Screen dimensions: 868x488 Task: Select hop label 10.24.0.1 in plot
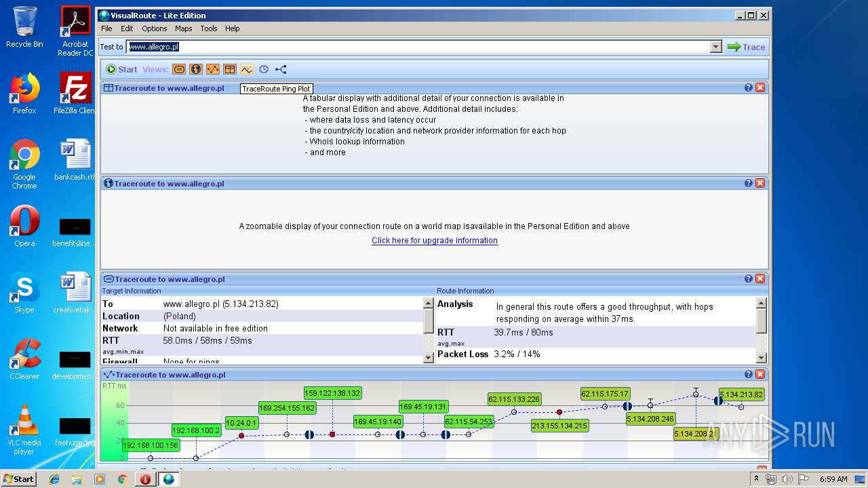[x=241, y=423]
